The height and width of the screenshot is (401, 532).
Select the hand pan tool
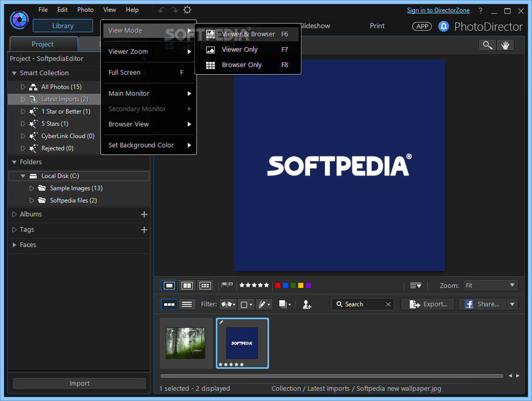pyautogui.click(x=505, y=45)
